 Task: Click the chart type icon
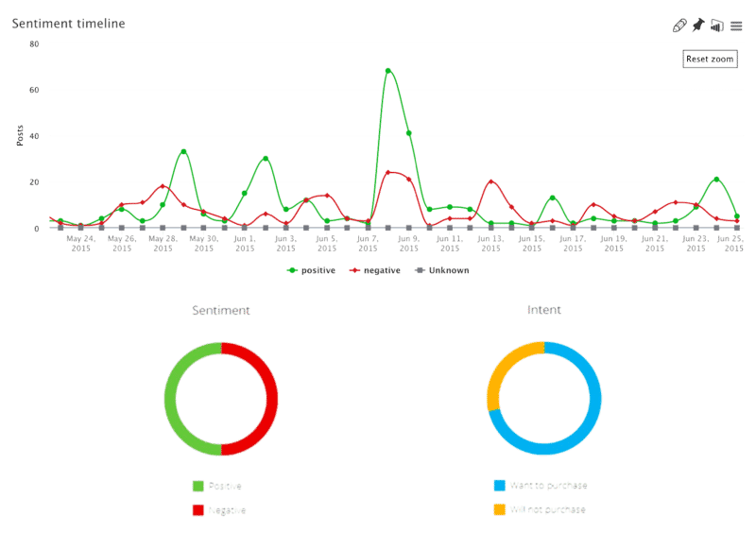click(716, 26)
